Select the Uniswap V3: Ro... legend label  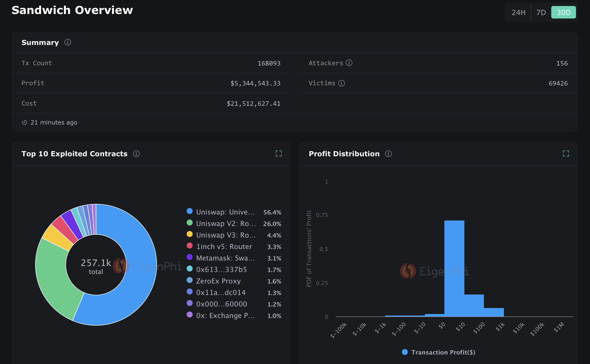(226, 235)
